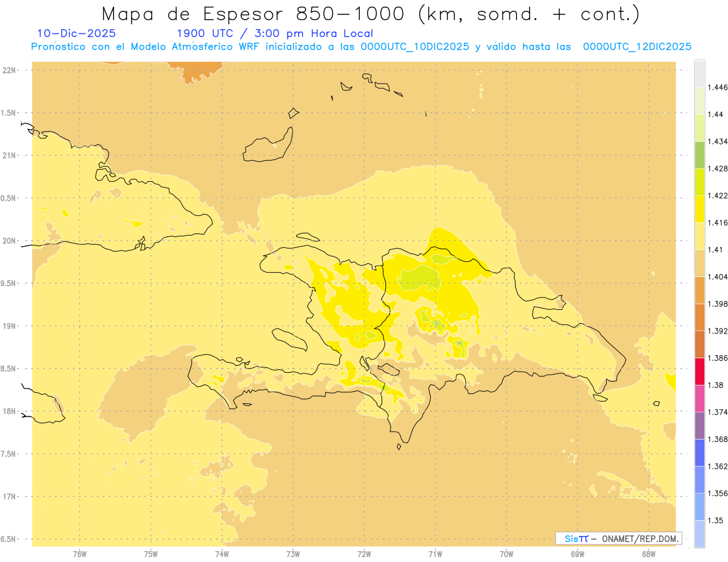Click the '70W' longitude label
Screen dimensions: 728x562
507,554
